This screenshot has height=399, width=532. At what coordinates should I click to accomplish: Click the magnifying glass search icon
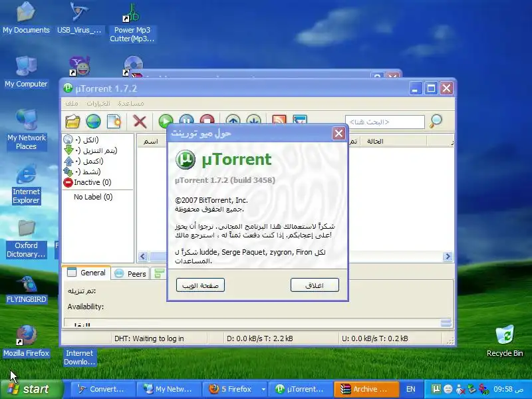(436, 121)
